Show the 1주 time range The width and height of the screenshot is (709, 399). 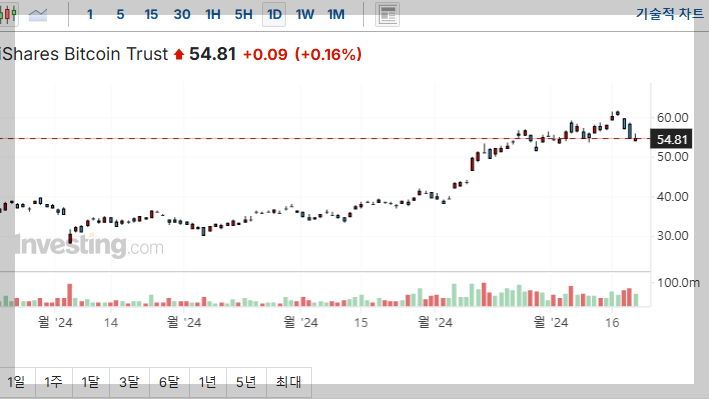(53, 382)
